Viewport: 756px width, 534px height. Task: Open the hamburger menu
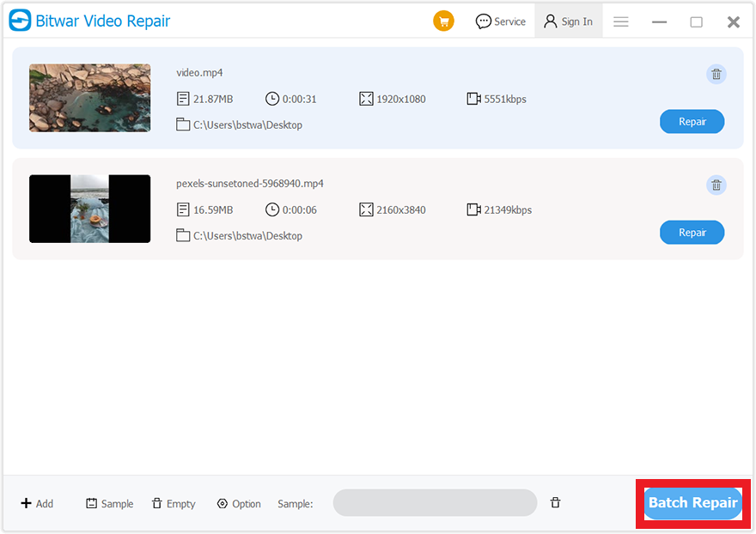coord(620,21)
